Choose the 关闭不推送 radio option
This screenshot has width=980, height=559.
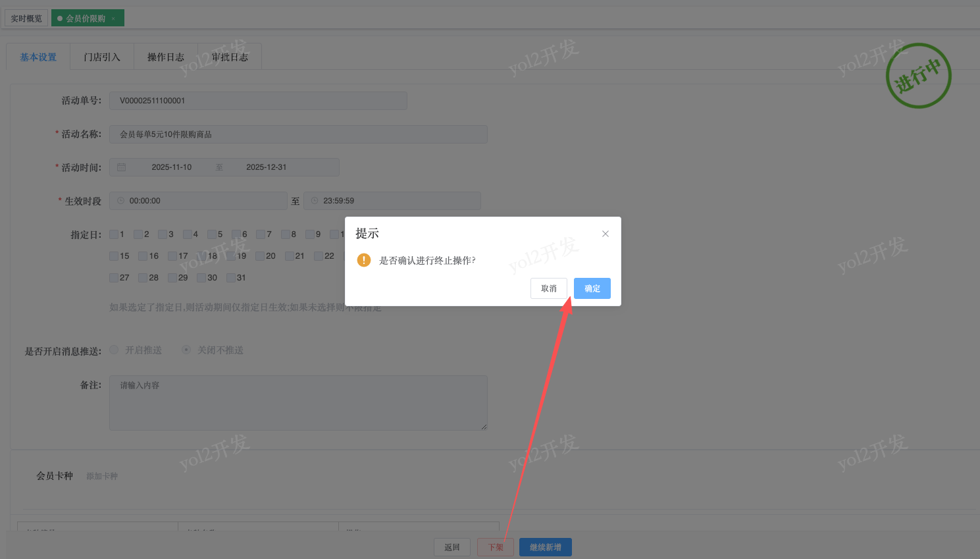(186, 350)
